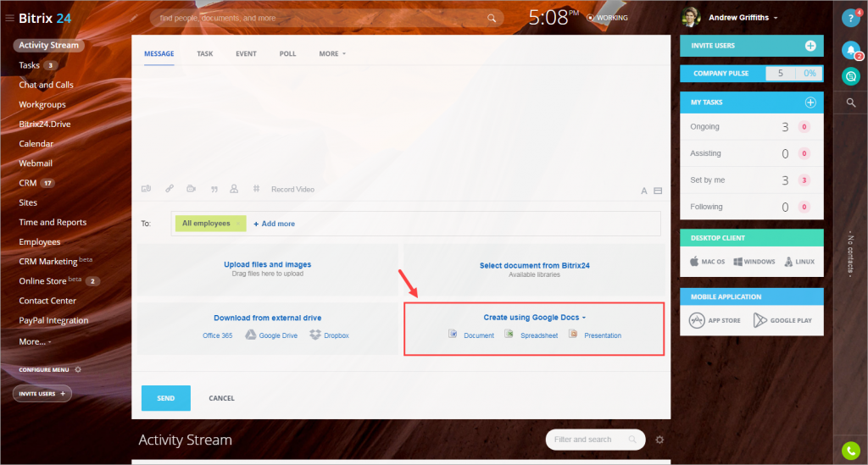The image size is (868, 465).
Task: Click the Dropbox icon
Action: click(x=315, y=335)
